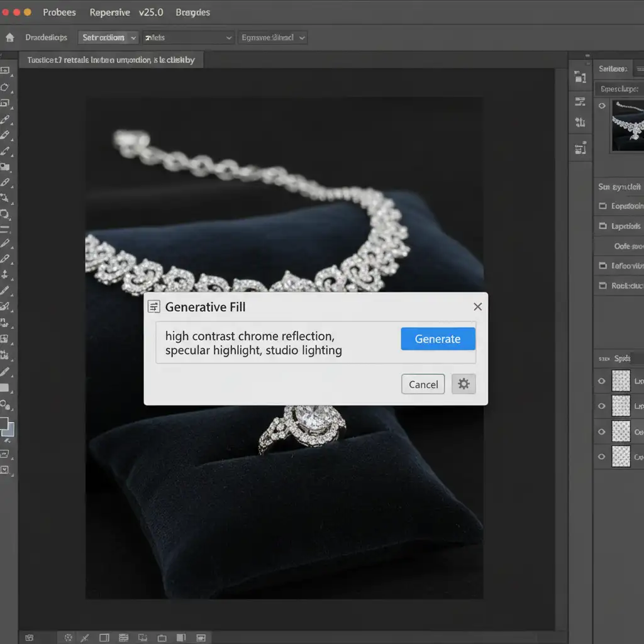Open the Probees menu

[x=59, y=12]
